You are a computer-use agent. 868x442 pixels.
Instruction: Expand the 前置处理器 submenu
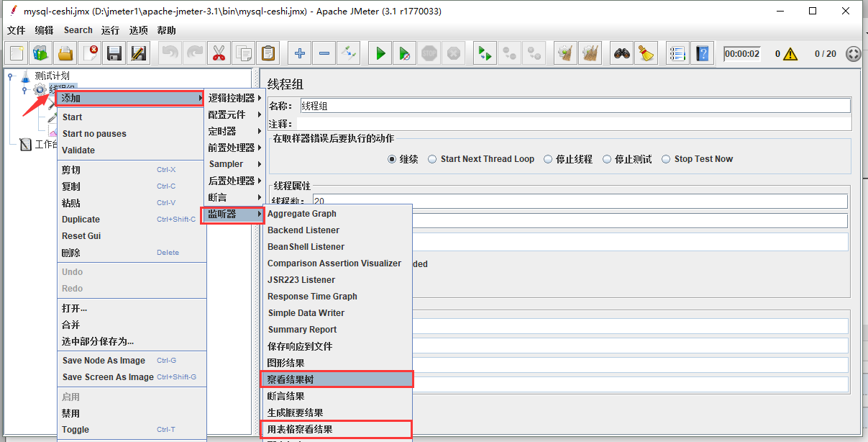click(234, 148)
